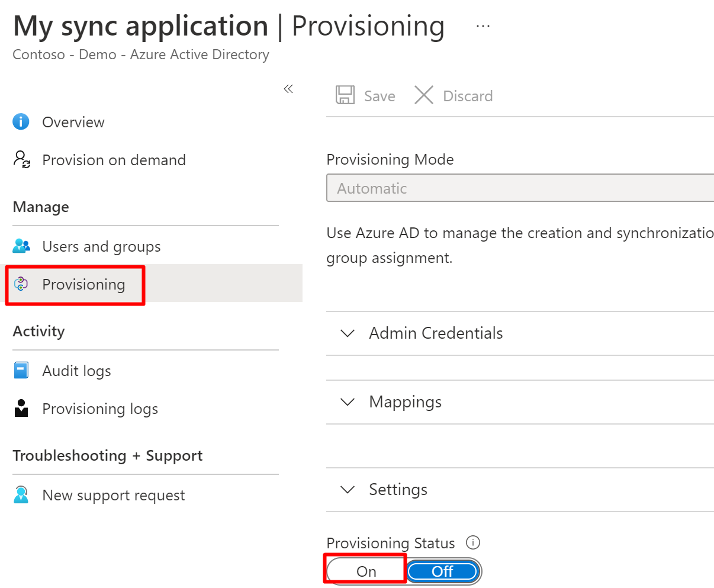Open Provisioning logs from sidebar

[100, 409]
